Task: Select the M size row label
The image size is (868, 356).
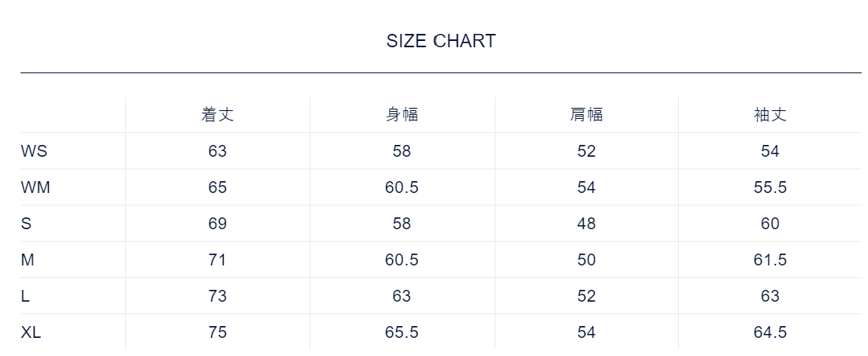Action: coord(27,260)
